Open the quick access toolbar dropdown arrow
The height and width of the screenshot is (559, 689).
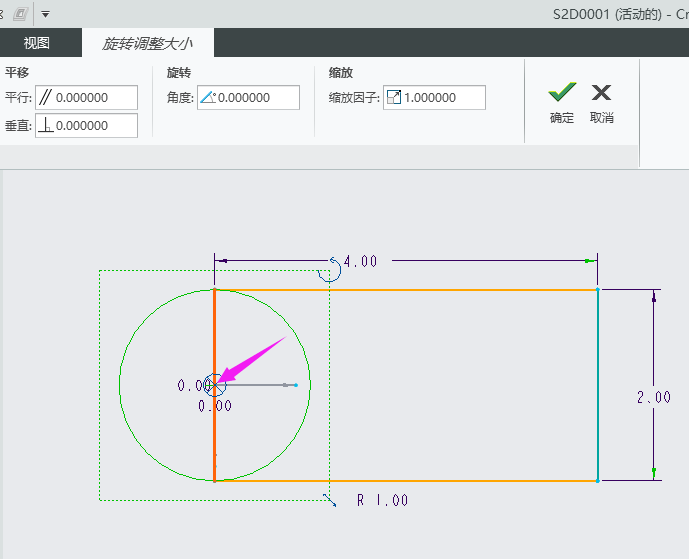45,15
